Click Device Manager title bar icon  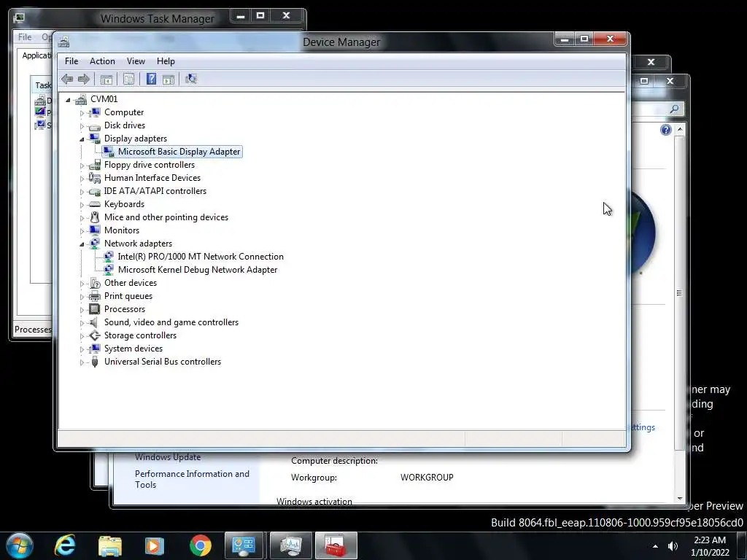point(64,42)
